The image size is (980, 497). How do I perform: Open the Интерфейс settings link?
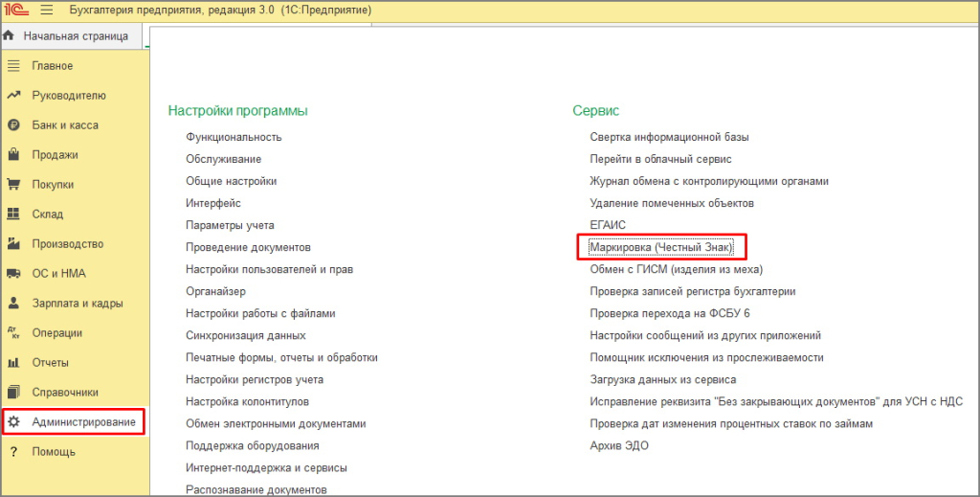pyautogui.click(x=213, y=203)
